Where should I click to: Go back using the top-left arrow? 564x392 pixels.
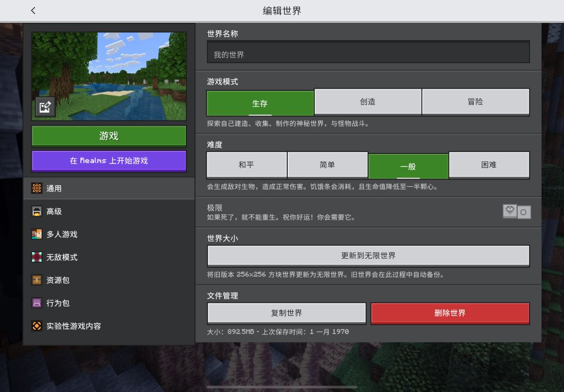pos(33,10)
